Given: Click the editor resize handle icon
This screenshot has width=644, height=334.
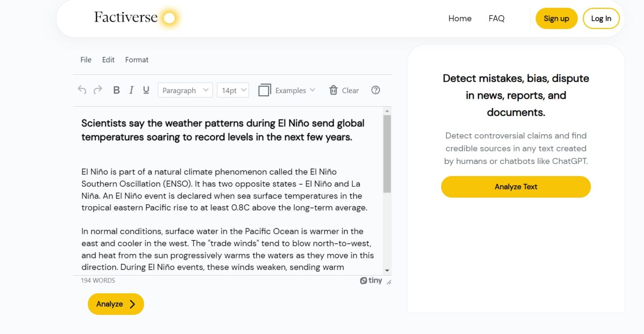Looking at the screenshot, I should click(389, 282).
